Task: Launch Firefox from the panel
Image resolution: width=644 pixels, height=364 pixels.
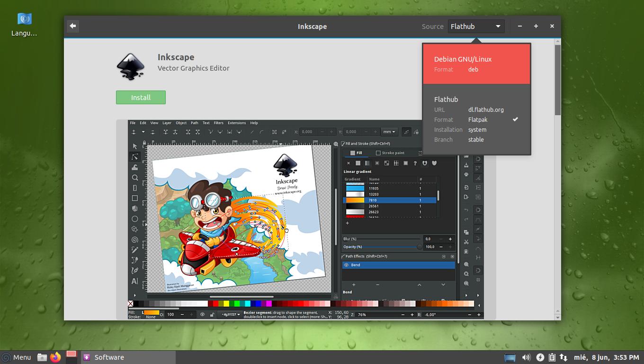Action: coord(55,357)
